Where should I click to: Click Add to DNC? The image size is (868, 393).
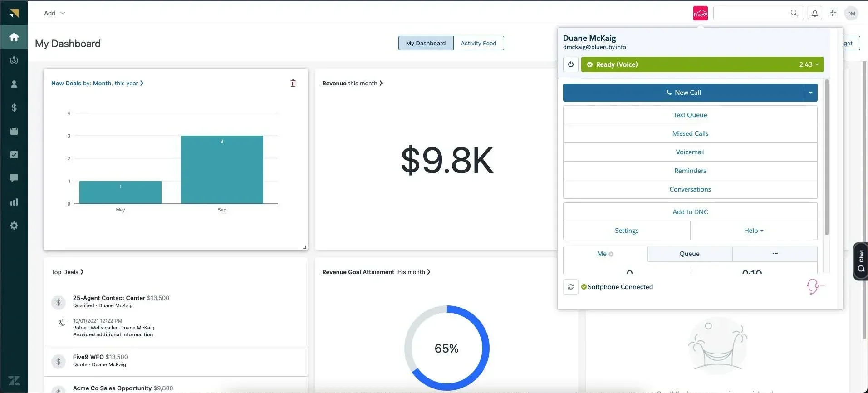690,212
